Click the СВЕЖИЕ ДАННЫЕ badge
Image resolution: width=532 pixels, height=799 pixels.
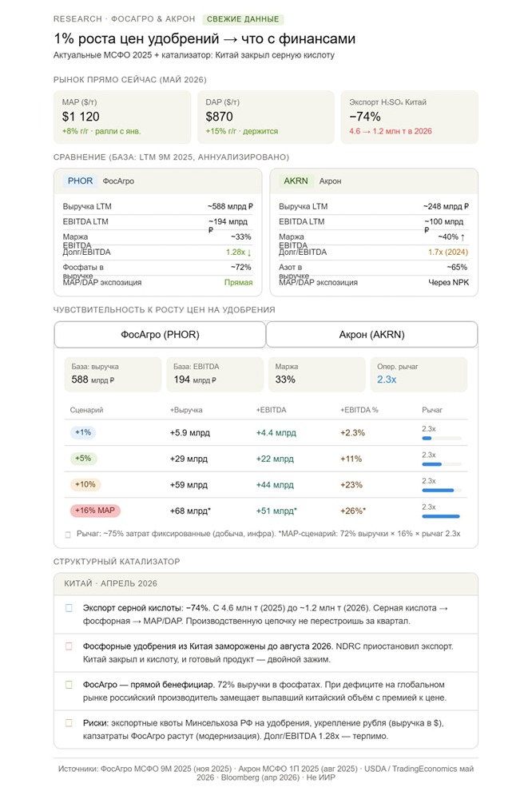point(243,19)
